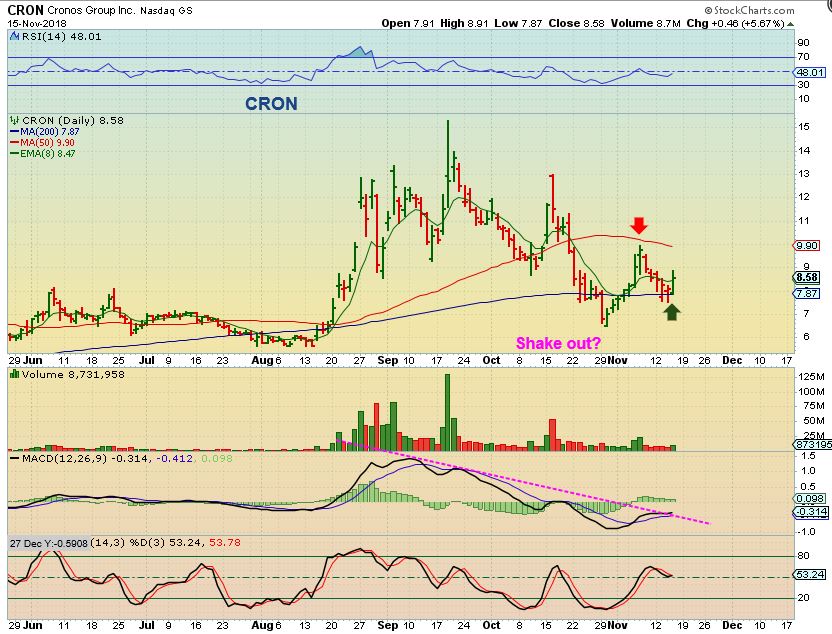Click the light green 0.098 value in MACD legend
Image resolution: width=832 pixels, height=634 pixels.
click(216, 458)
